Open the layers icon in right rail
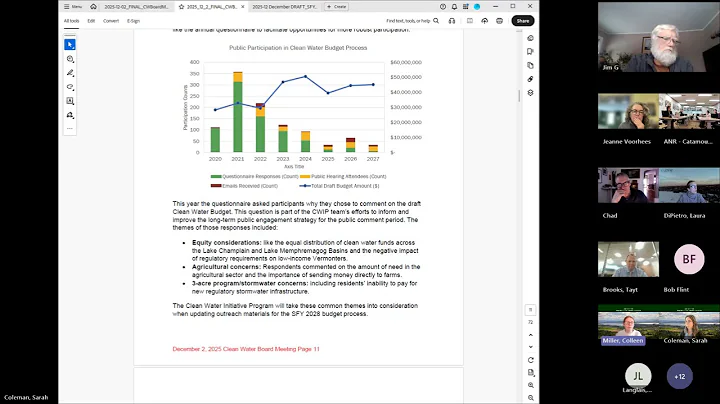The height and width of the screenshot is (404, 720). [530, 93]
